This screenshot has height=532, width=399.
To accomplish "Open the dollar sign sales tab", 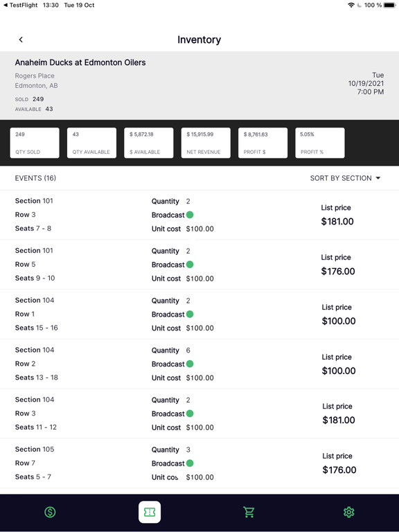I will [x=50, y=512].
